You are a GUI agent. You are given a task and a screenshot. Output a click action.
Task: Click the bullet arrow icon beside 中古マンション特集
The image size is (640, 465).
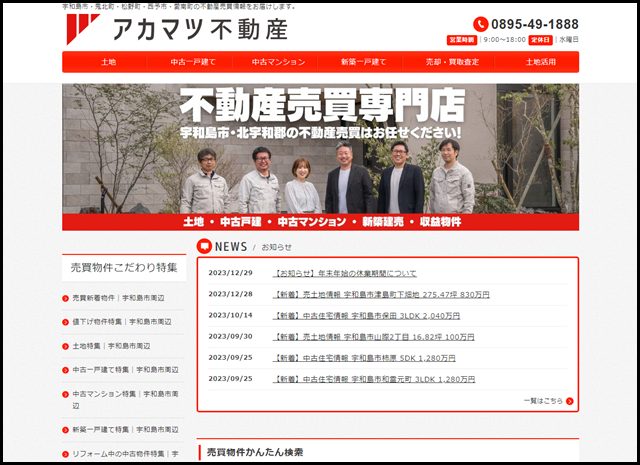point(65,394)
